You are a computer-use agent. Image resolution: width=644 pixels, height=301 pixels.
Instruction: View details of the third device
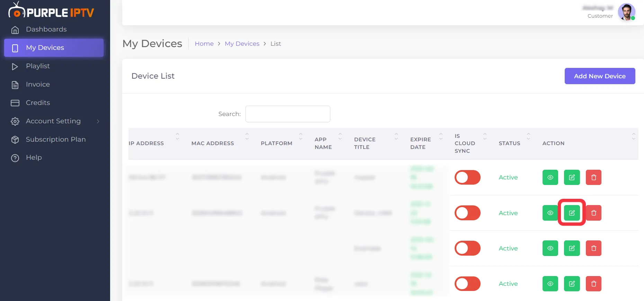pos(550,248)
